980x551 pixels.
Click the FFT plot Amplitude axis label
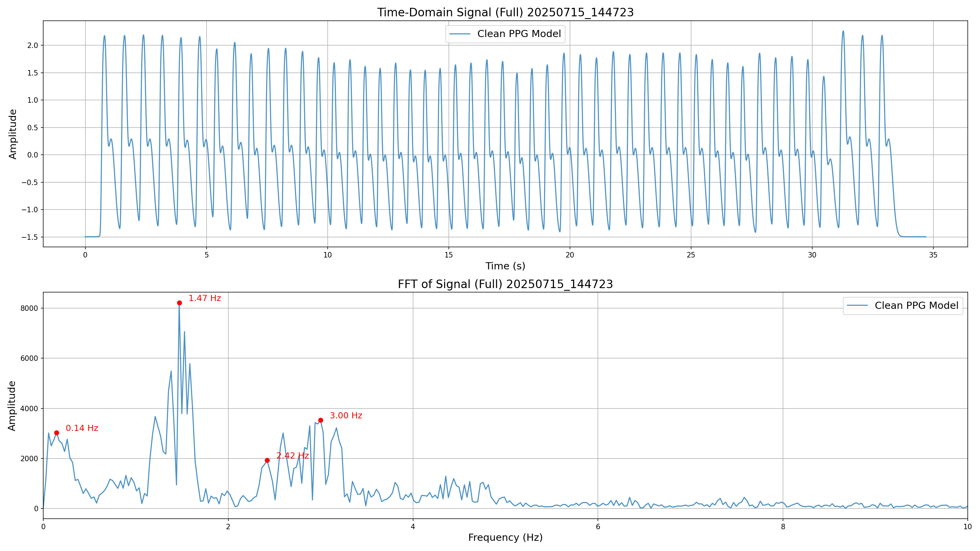(x=12, y=406)
